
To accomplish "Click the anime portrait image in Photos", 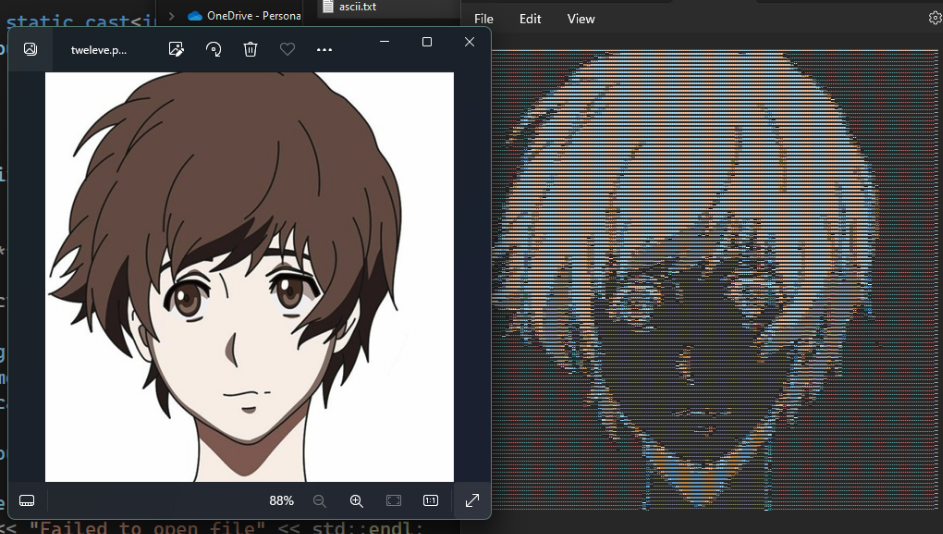I will click(x=250, y=277).
